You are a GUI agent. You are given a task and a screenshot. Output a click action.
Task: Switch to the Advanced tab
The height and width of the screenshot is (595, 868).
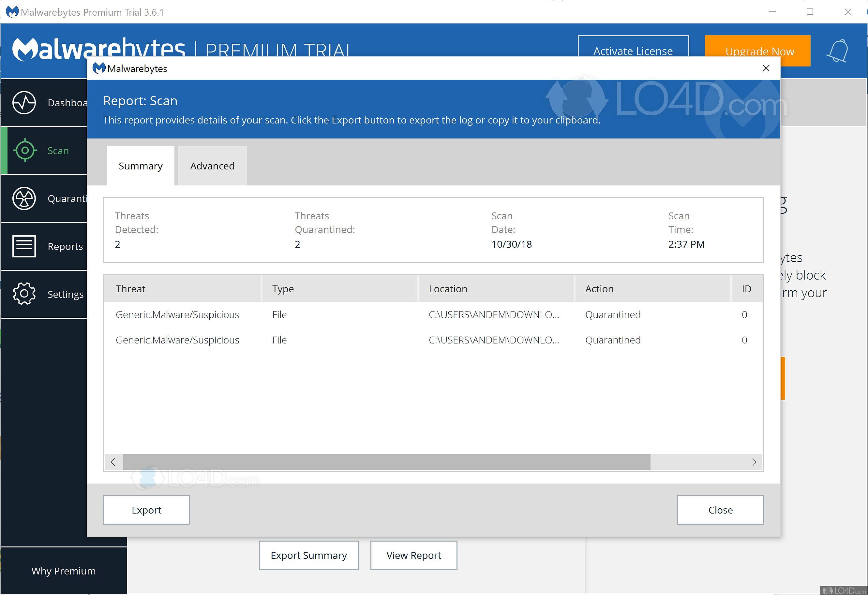coord(212,166)
